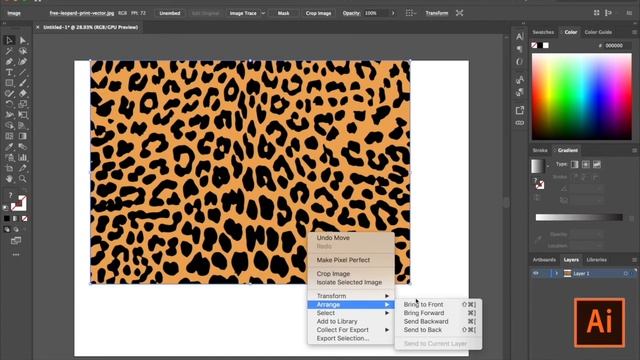The height and width of the screenshot is (360, 640).
Task: Select the Scale tool
Action: click(x=23, y=104)
